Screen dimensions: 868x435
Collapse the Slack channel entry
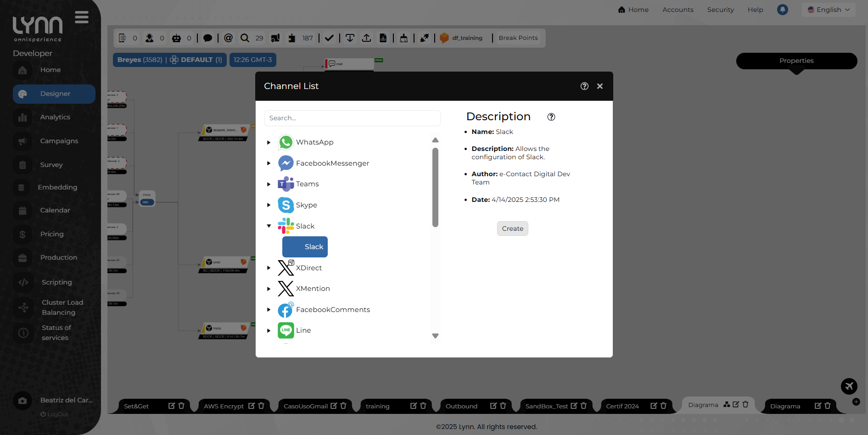pos(269,226)
